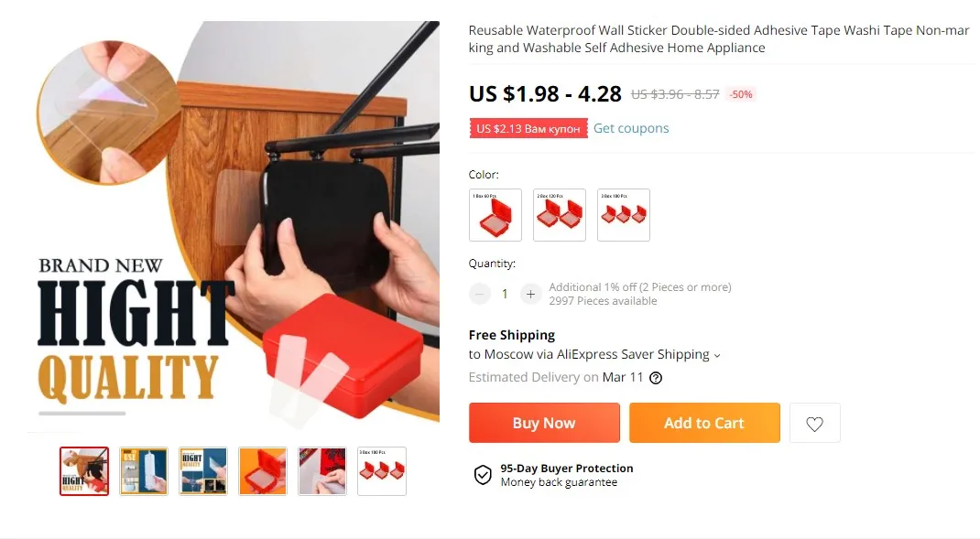Click the US $2.13 coupon red tag
Screen dimensions: 980x539
pos(528,128)
